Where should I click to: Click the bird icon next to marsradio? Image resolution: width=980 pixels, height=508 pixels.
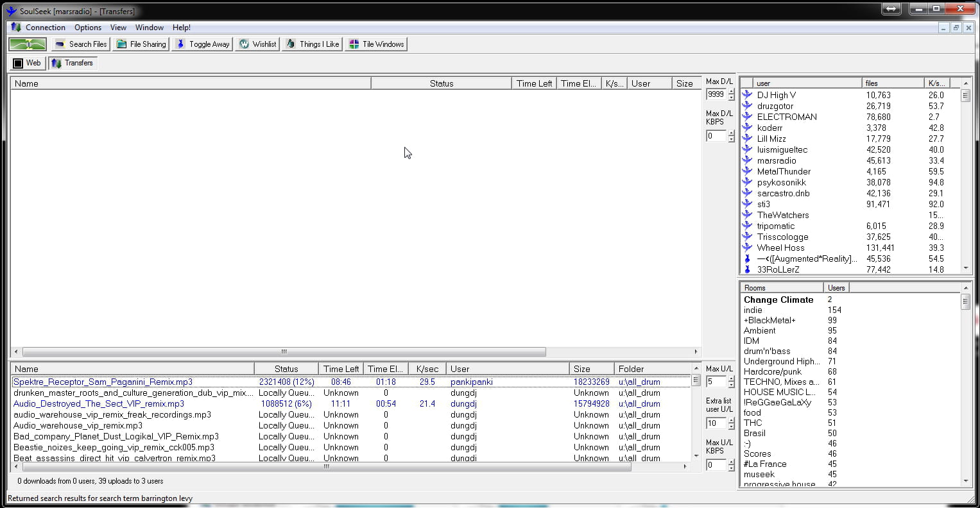tap(747, 160)
